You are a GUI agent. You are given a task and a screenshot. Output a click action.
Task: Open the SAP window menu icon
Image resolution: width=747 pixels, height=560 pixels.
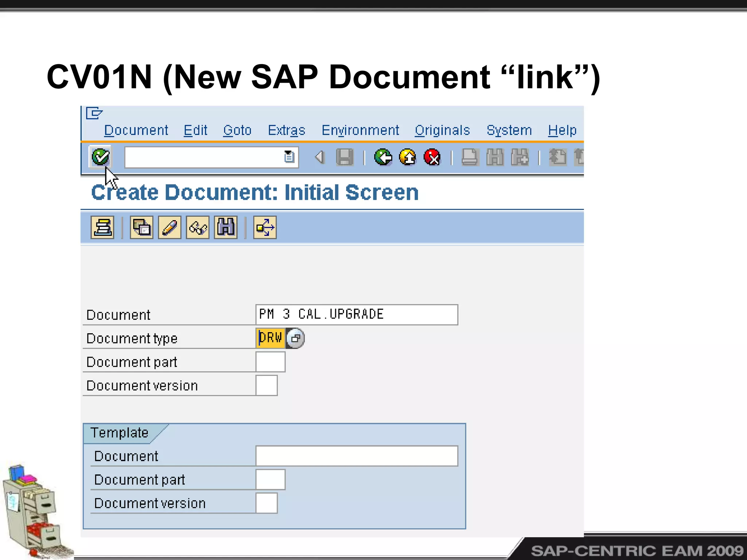coord(94,113)
